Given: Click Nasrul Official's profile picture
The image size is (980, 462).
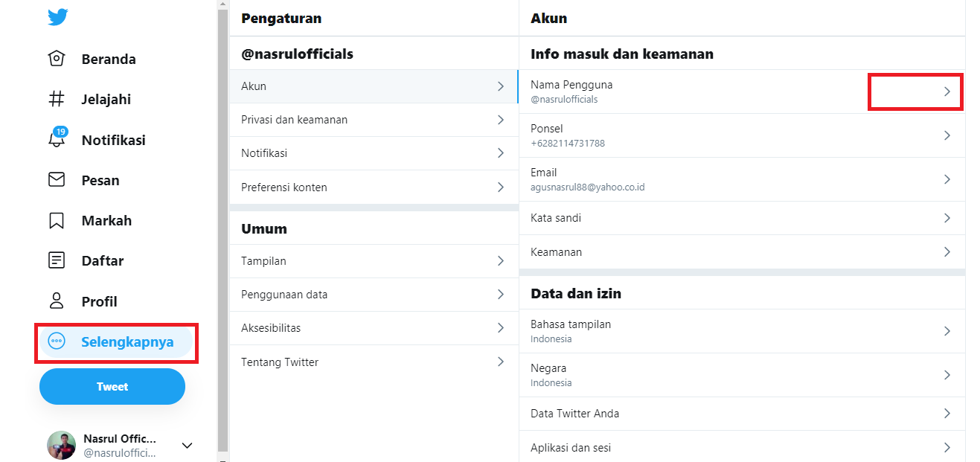Looking at the screenshot, I should [x=60, y=445].
